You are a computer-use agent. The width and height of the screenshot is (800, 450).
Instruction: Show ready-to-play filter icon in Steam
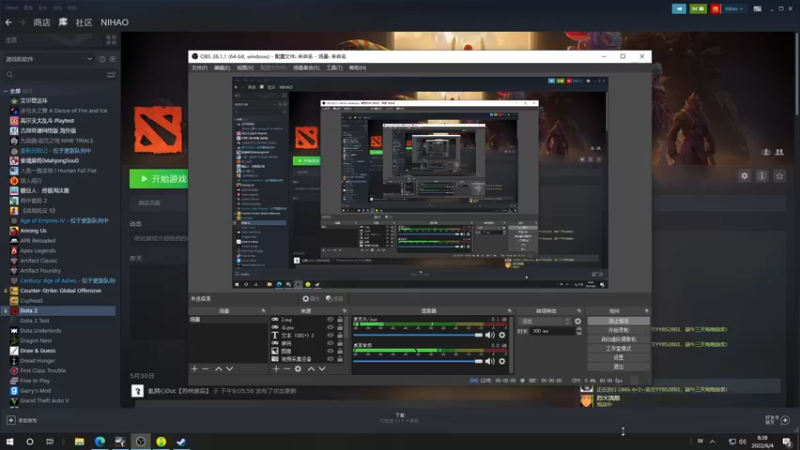(113, 59)
